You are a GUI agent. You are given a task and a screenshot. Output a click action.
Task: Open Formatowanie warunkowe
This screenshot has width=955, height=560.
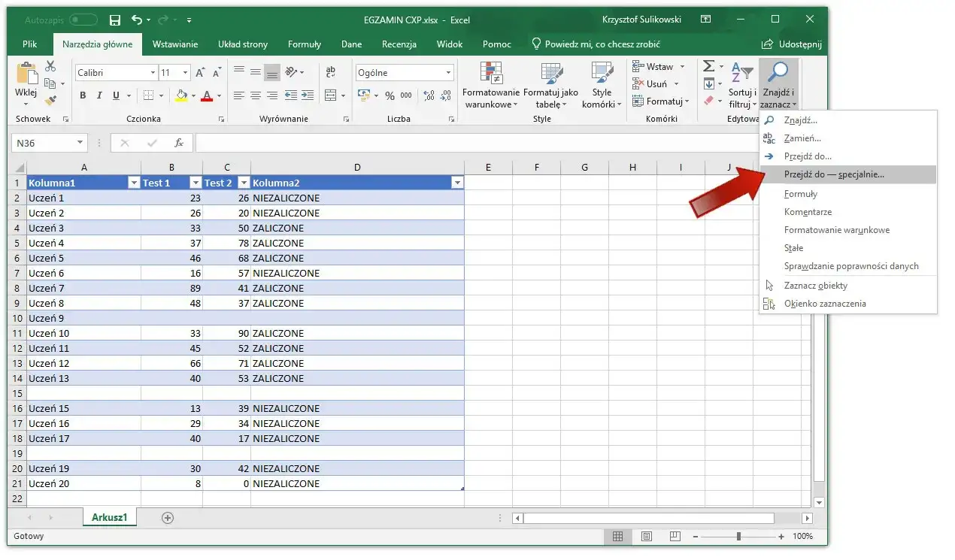490,85
